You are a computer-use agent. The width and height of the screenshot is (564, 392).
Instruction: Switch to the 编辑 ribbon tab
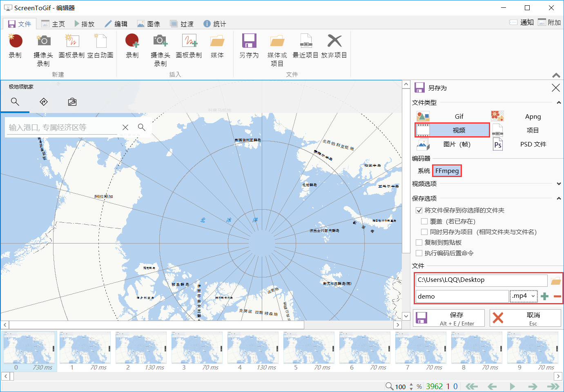pos(116,24)
